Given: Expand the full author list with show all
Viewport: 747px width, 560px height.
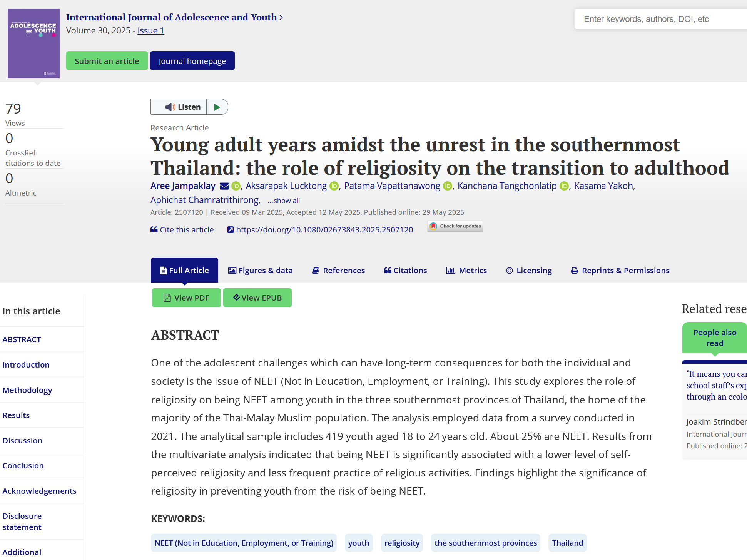Looking at the screenshot, I should 284,201.
